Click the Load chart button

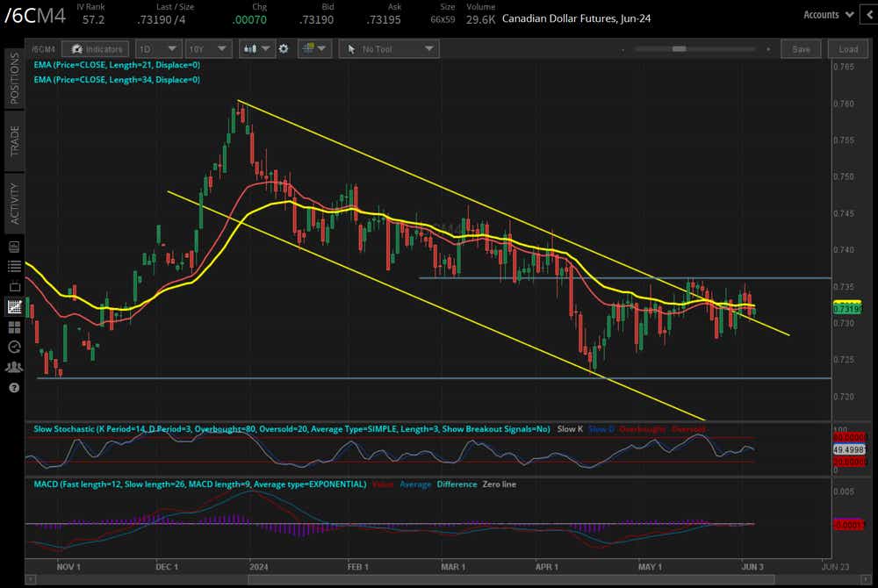click(848, 49)
